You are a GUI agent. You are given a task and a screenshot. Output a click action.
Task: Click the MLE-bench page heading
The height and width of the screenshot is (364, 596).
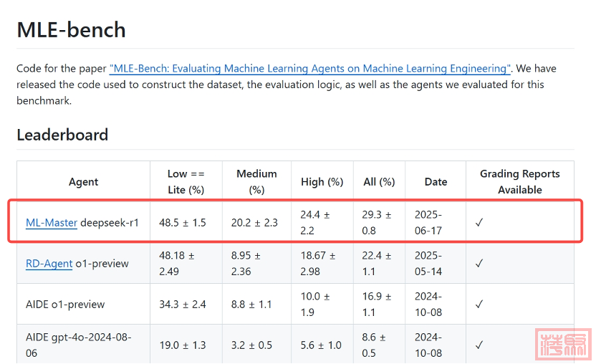tap(72, 30)
